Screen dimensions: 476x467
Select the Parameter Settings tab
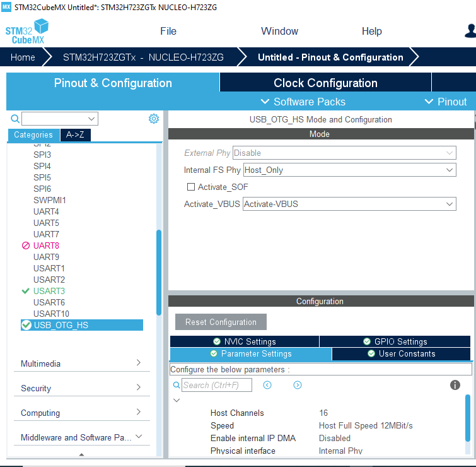pyautogui.click(x=251, y=354)
